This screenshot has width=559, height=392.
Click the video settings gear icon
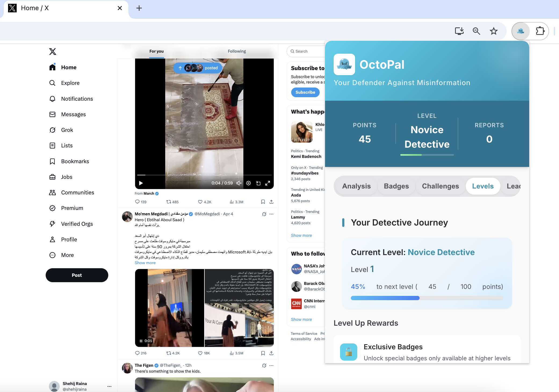tap(248, 183)
